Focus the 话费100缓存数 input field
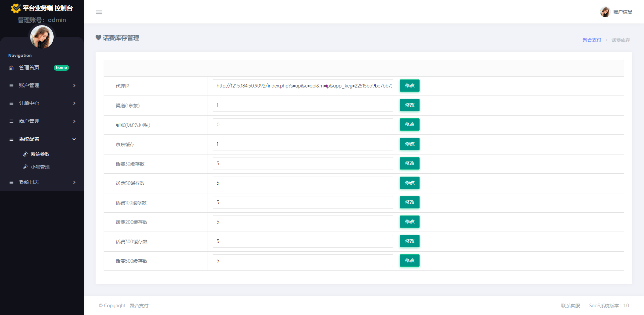This screenshot has height=315, width=644. tap(303, 202)
